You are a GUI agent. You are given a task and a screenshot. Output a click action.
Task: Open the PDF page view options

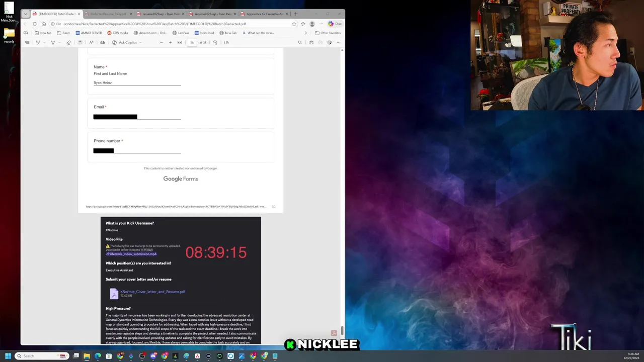point(226,42)
